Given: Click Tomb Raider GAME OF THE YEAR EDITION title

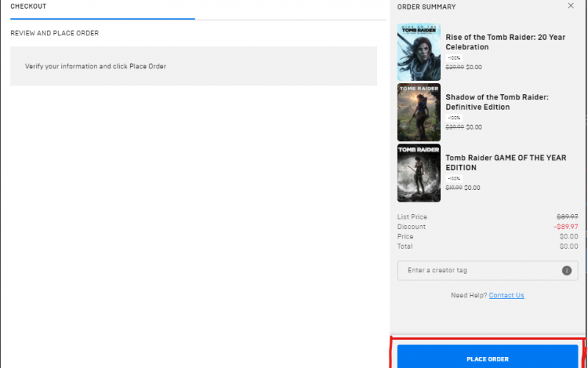Looking at the screenshot, I should click(506, 163).
